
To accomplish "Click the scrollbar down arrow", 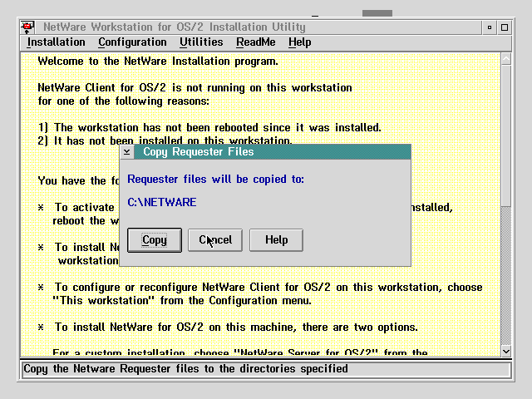I will 506,351.
